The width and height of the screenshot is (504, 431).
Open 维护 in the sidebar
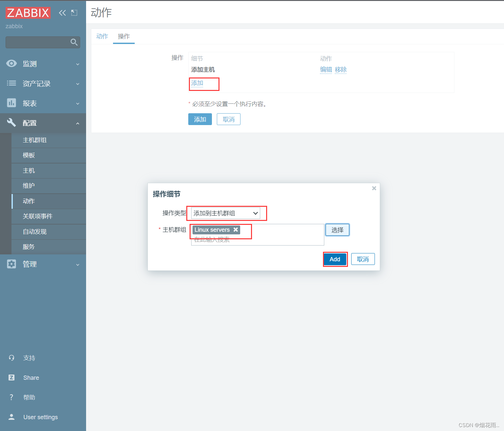click(x=49, y=186)
